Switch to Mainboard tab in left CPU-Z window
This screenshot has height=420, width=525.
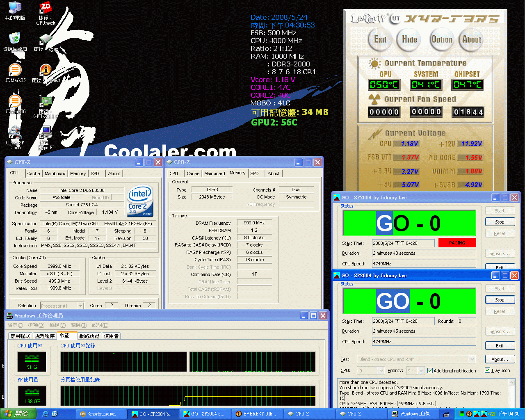click(x=55, y=173)
